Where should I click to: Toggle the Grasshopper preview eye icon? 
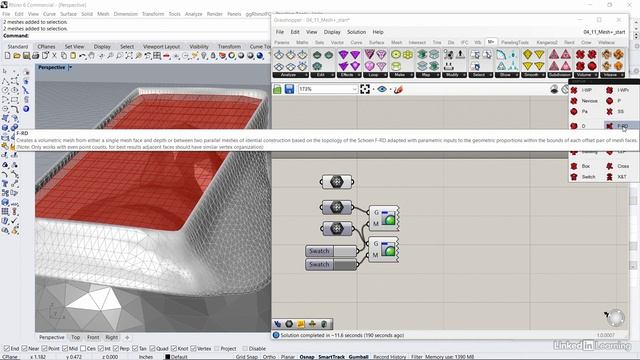coord(382,89)
